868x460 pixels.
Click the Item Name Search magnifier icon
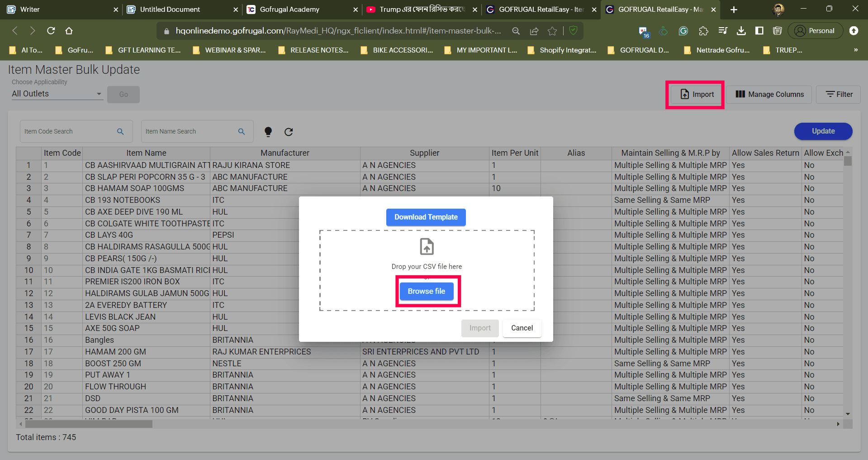point(242,131)
